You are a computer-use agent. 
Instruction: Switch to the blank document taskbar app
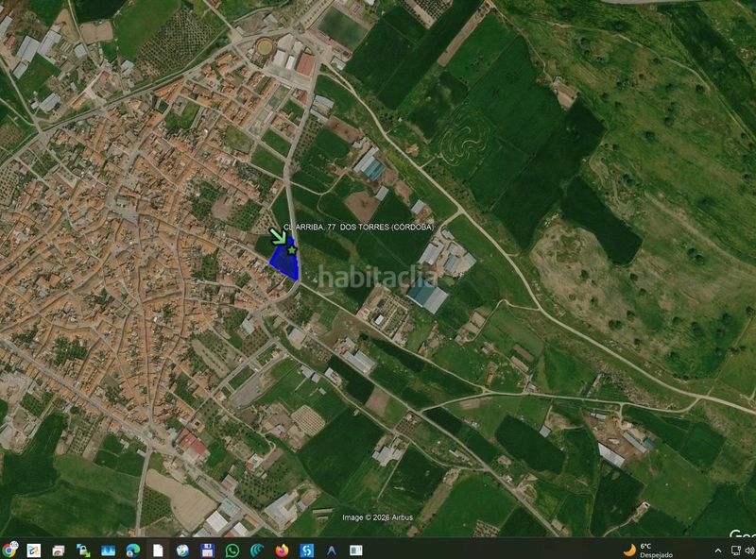(158, 550)
